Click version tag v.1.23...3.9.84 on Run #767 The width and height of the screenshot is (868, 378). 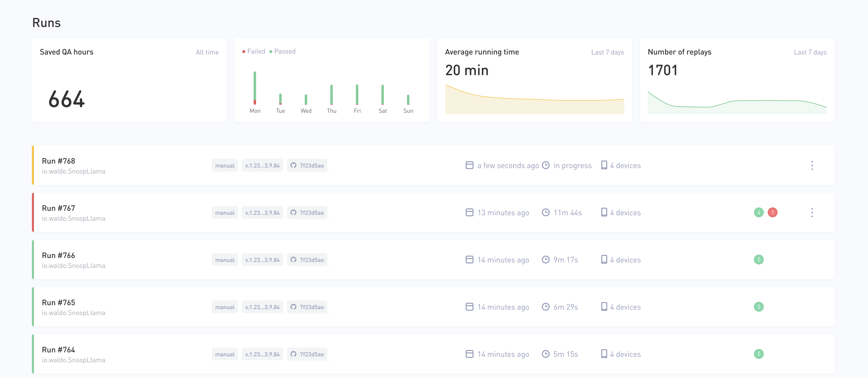coord(262,213)
